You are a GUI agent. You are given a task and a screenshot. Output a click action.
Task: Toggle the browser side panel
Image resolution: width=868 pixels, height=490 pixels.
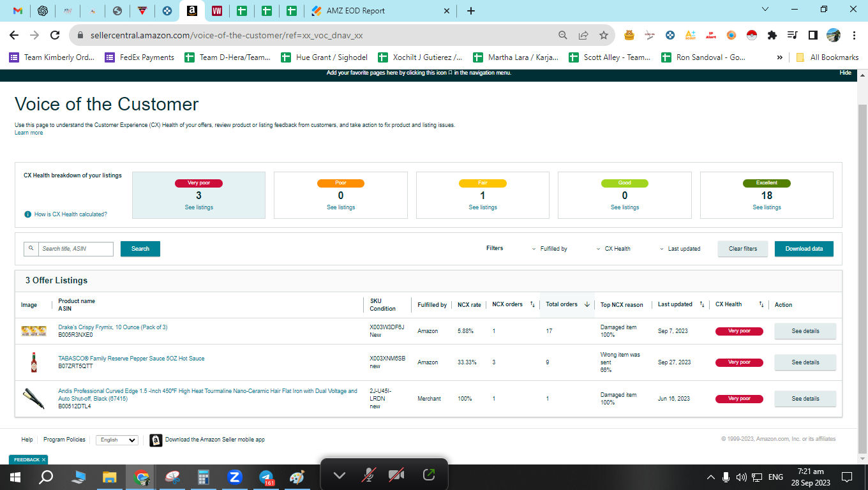pyautogui.click(x=813, y=35)
